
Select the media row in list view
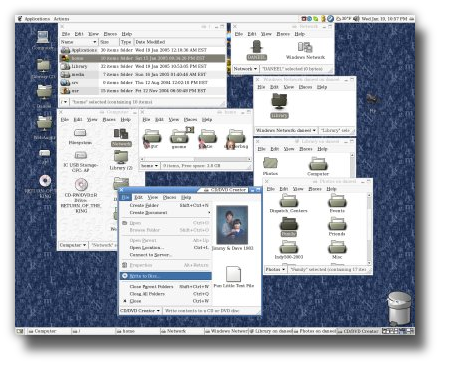[x=143, y=74]
